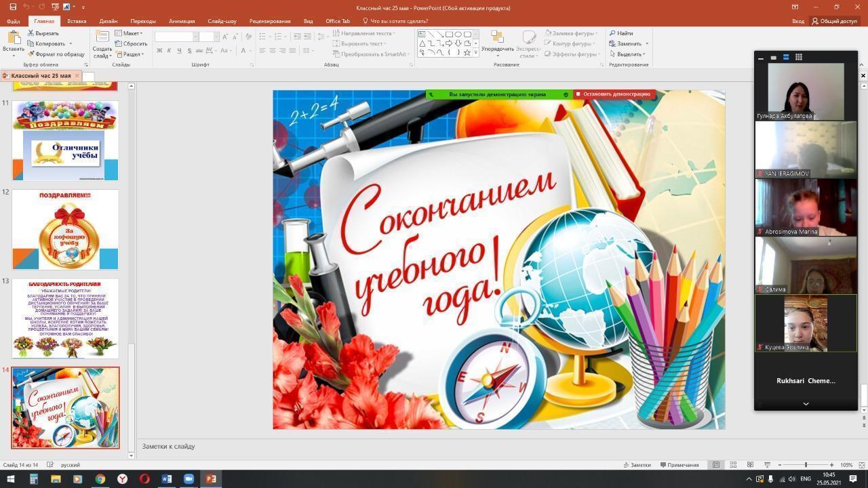Start slideshow from status bar icon
This screenshot has height=488, width=868.
click(x=767, y=465)
